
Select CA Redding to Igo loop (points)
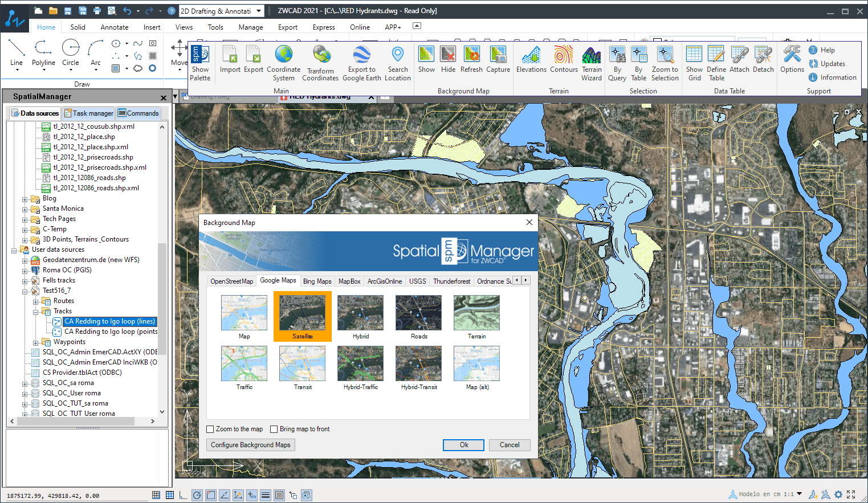111,332
